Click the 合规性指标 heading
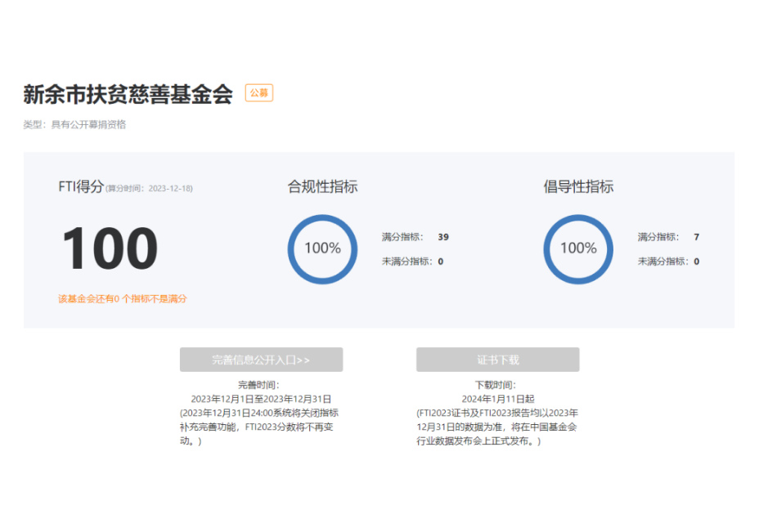Image resolution: width=768 pixels, height=532 pixels. click(322, 187)
